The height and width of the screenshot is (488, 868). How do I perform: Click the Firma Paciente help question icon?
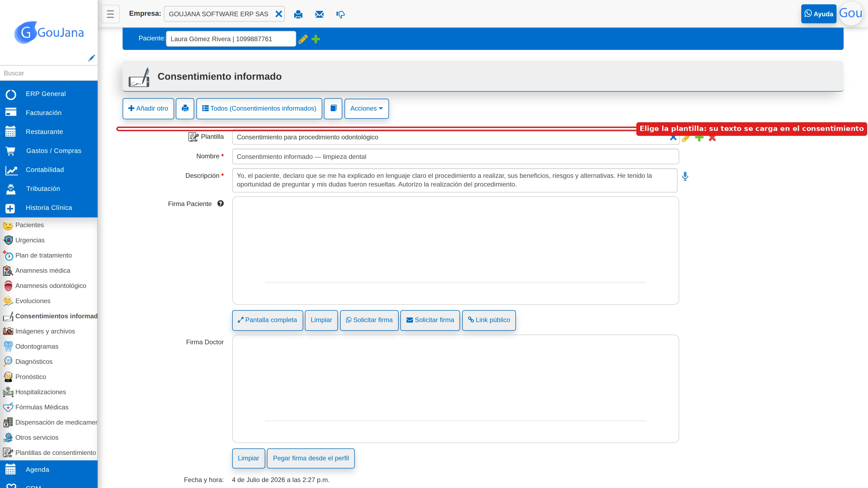point(220,203)
